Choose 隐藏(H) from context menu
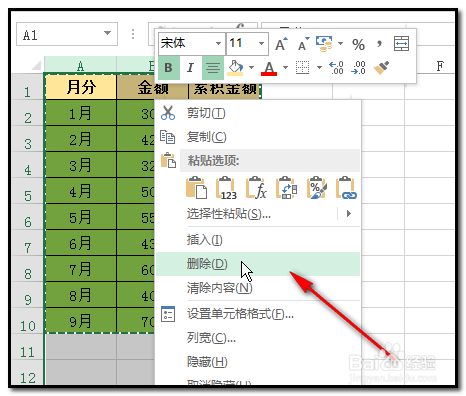The height and width of the screenshot is (396, 466). pos(258,362)
